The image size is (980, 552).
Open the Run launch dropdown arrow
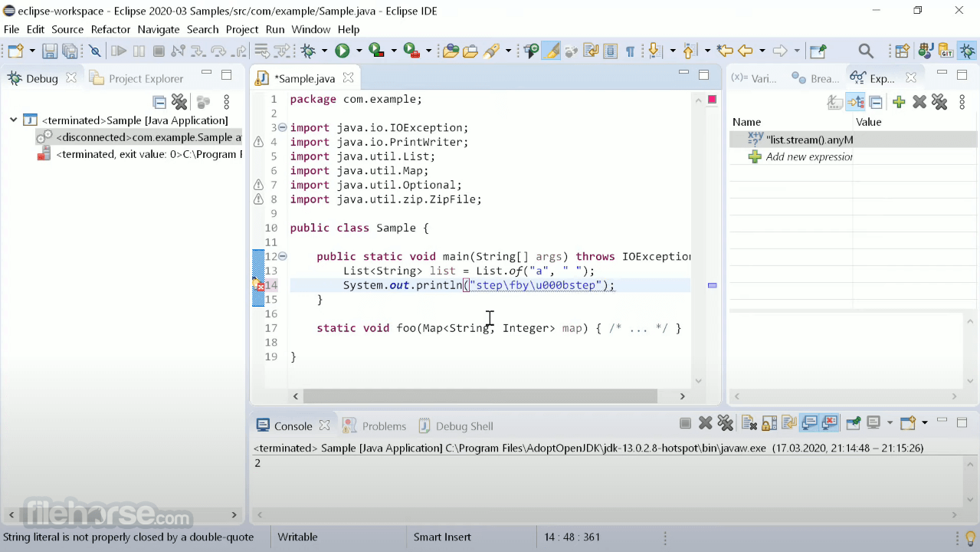pyautogui.click(x=359, y=51)
